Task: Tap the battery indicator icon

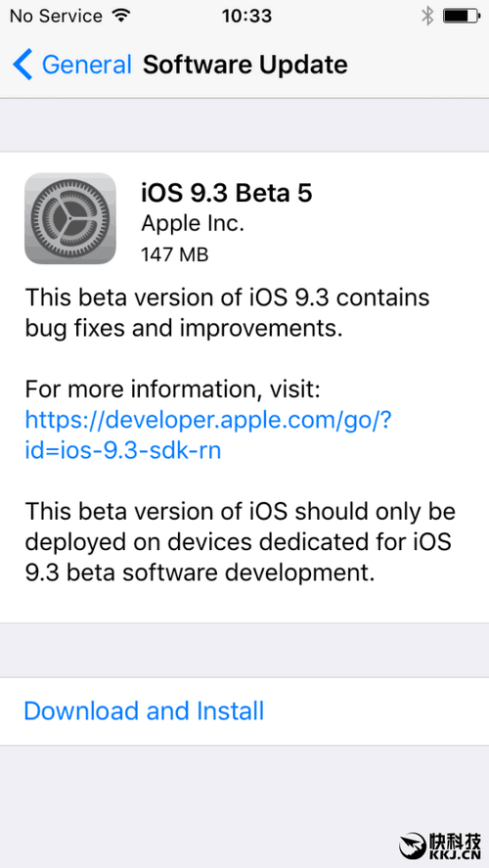Action: click(x=461, y=16)
